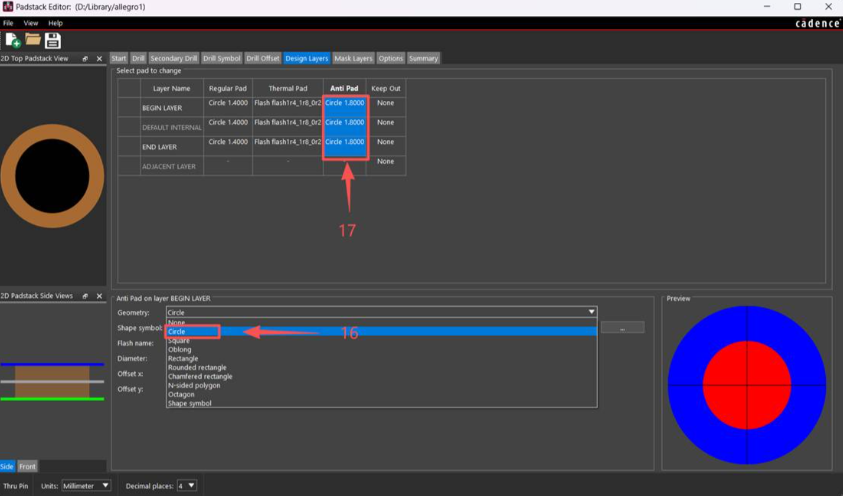Select BEGIN LAYER Thermal Pad cell
843x496 pixels.
click(x=288, y=107)
